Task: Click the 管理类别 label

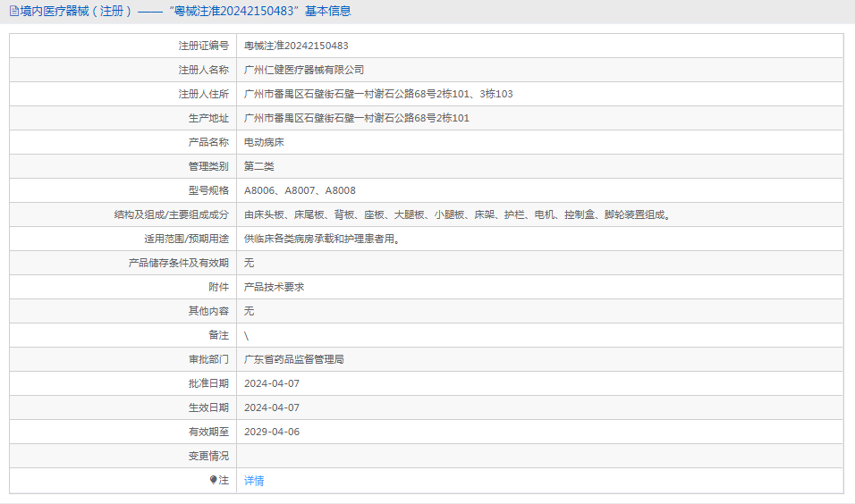Action: point(209,166)
